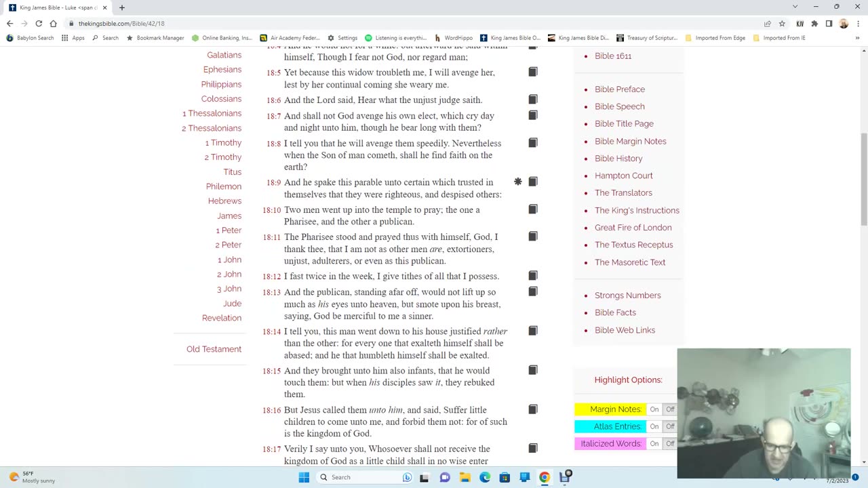Open the Chrome home page button
The height and width of the screenshot is (488, 868).
[x=53, y=23]
